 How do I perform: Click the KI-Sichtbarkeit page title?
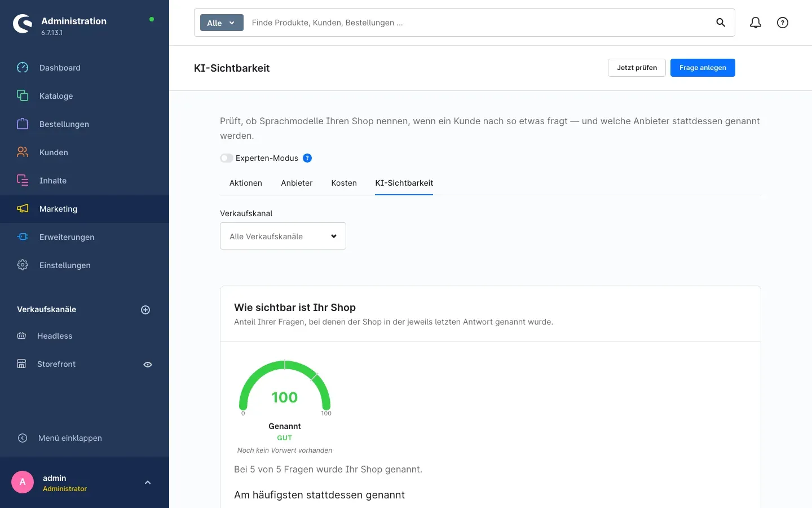click(232, 68)
